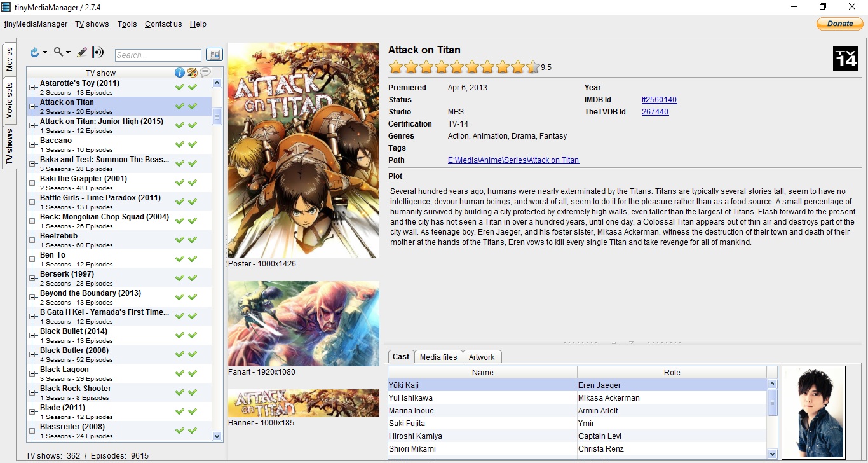Open the TV shows menu in the menu bar

92,24
